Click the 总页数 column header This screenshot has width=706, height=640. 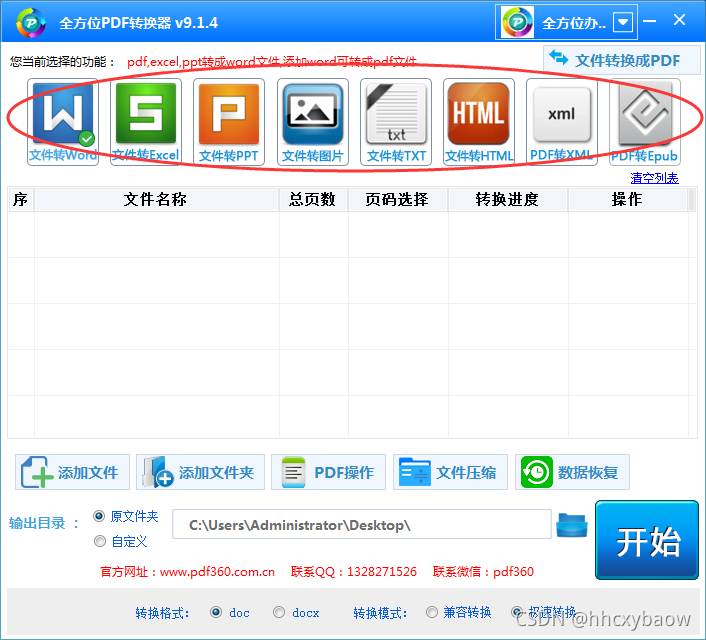coord(313,200)
